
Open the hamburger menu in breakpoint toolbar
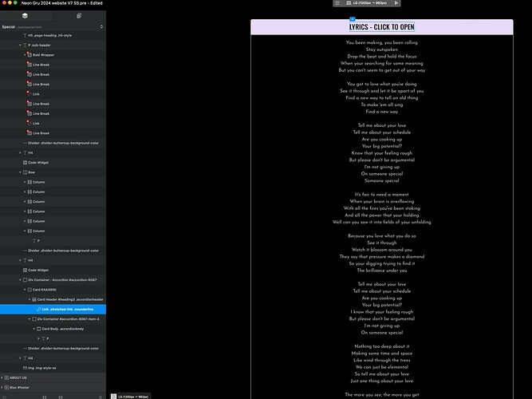[x=337, y=2]
